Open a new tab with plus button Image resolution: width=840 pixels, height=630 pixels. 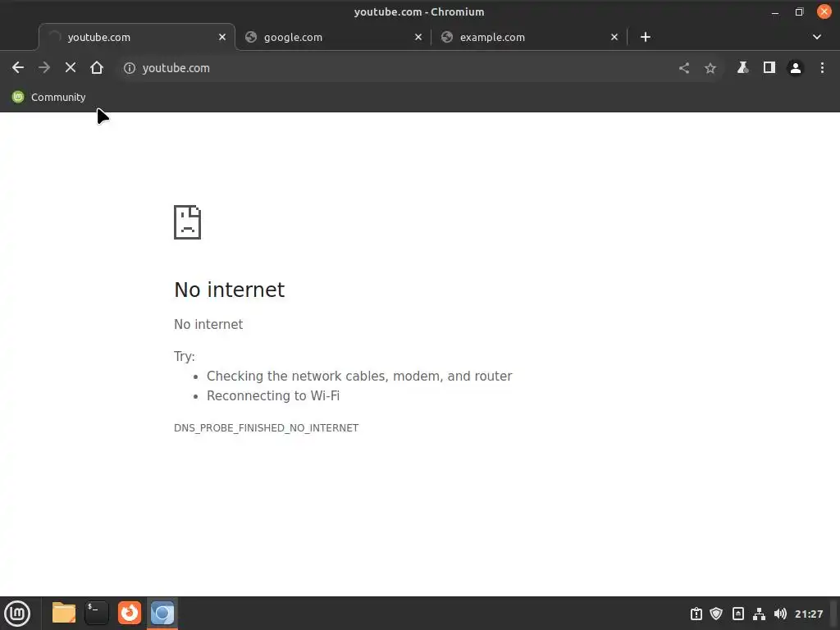tap(646, 37)
